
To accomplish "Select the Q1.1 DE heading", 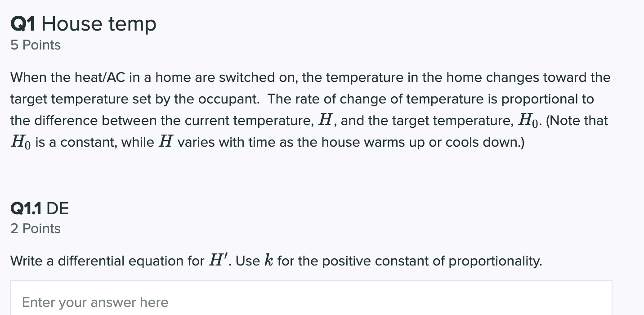I will pos(40,208).
